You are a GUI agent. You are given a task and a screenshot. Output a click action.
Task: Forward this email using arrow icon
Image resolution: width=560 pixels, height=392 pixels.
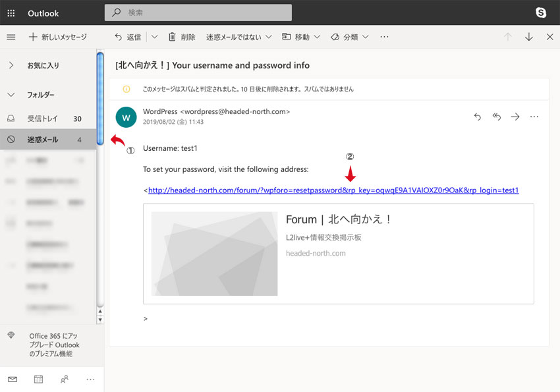click(x=515, y=117)
